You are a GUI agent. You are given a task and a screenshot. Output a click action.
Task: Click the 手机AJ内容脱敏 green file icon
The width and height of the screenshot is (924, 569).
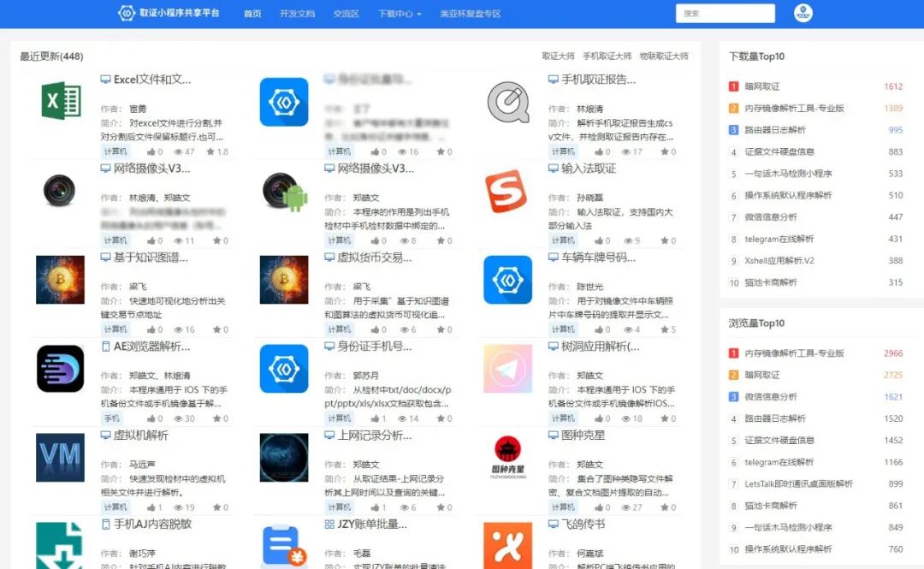coord(59,546)
